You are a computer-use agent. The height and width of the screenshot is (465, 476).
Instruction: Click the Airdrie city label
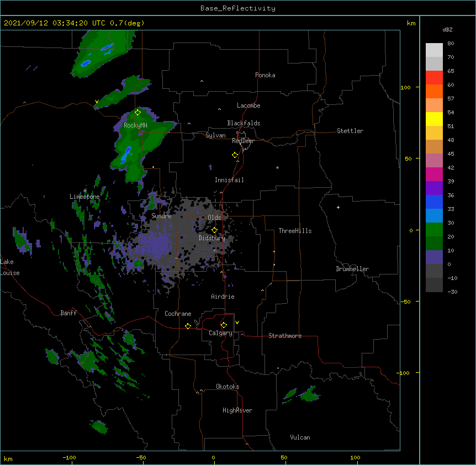click(223, 297)
